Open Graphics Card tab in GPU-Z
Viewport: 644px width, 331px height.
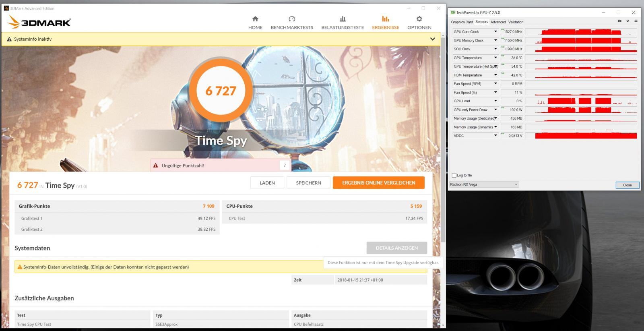tap(462, 22)
